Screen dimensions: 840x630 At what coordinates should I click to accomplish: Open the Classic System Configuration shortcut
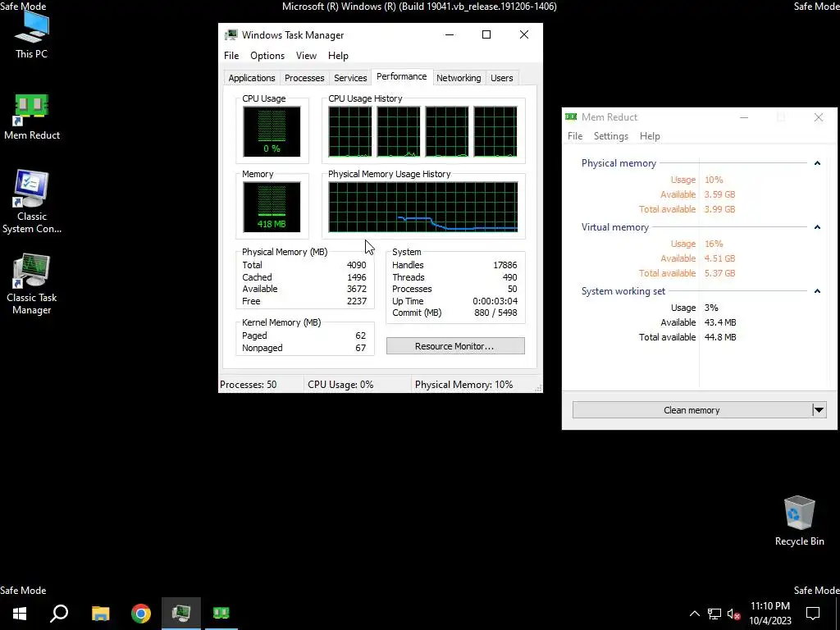coord(32,202)
